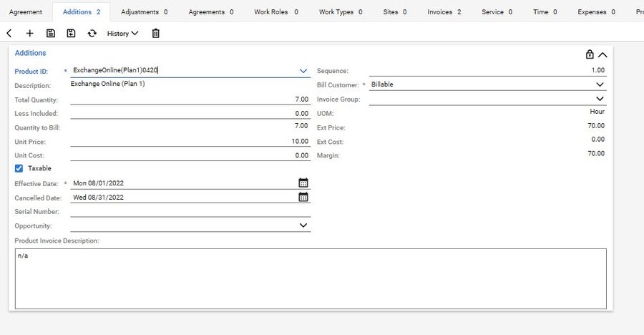Open the Opportunity dropdown

(x=303, y=225)
